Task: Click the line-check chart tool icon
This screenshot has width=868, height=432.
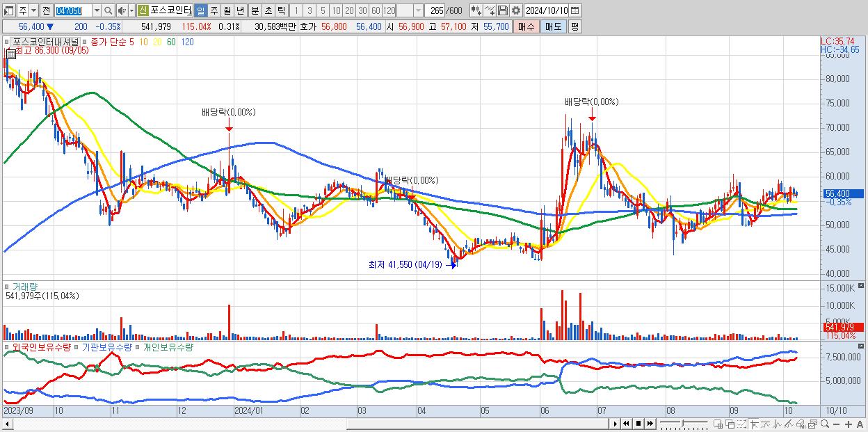Action: pyautogui.click(x=490, y=10)
